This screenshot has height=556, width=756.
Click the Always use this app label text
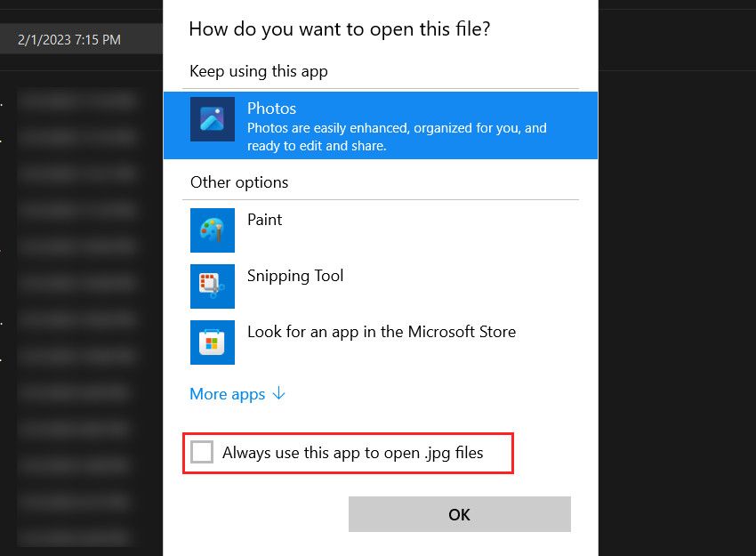click(352, 453)
